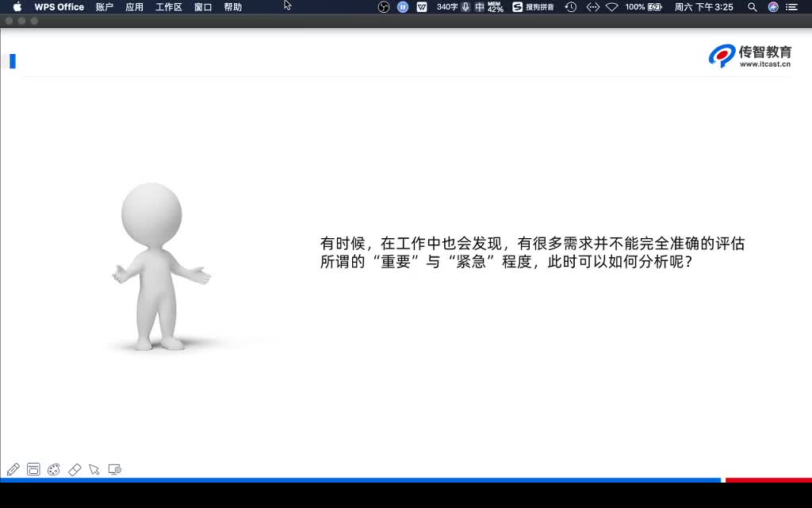Open the Time Machine clock icon

tap(571, 6)
